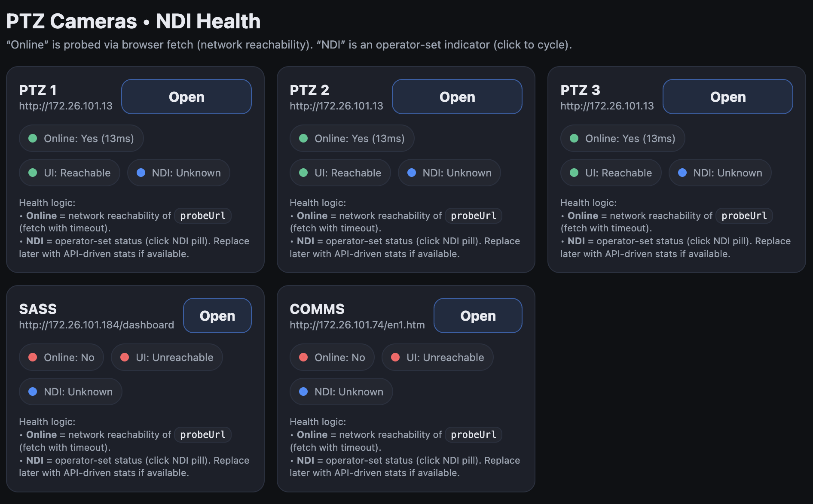The image size is (813, 504).
Task: Click the blue NDI dot on the SASS card
Action: tap(33, 392)
